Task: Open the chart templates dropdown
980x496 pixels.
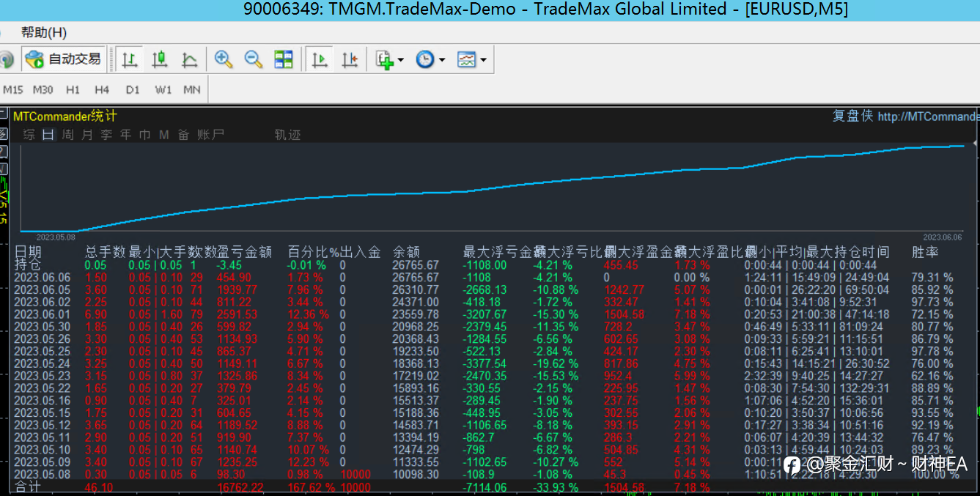Action: point(471,59)
